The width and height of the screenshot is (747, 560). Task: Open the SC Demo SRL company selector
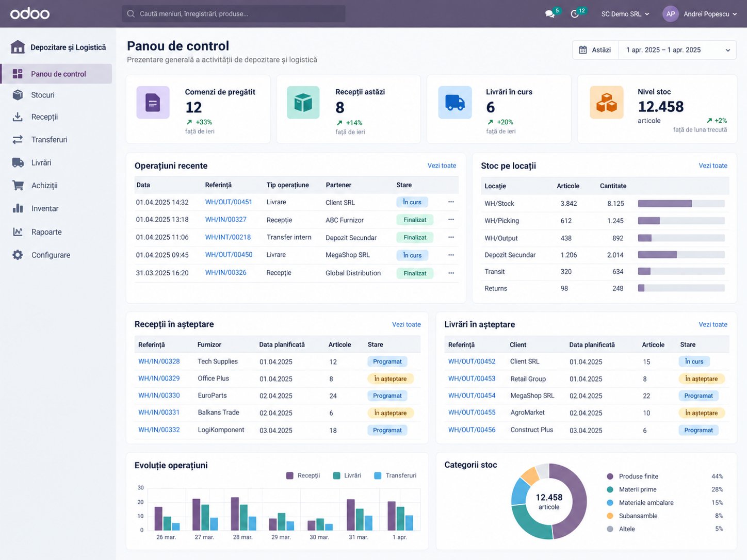625,14
